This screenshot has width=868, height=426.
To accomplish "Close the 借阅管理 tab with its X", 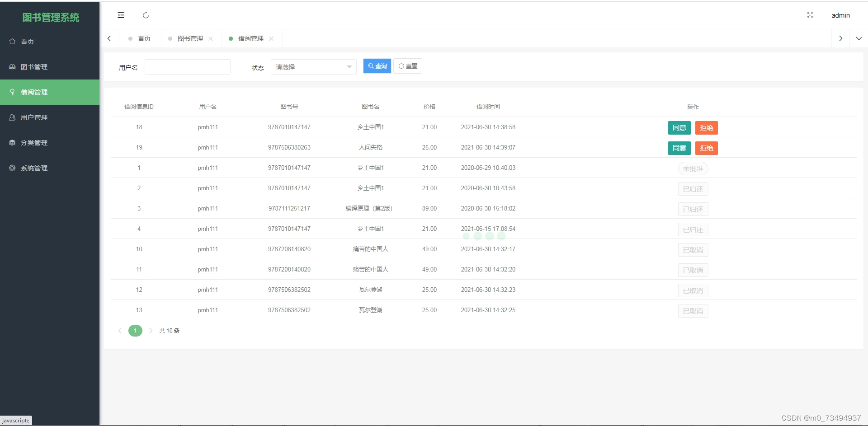I will (271, 39).
